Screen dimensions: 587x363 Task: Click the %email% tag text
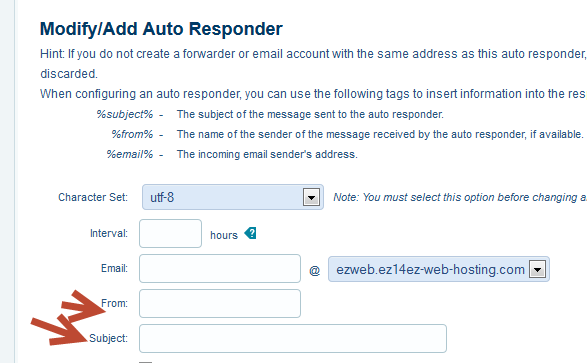click(x=130, y=154)
